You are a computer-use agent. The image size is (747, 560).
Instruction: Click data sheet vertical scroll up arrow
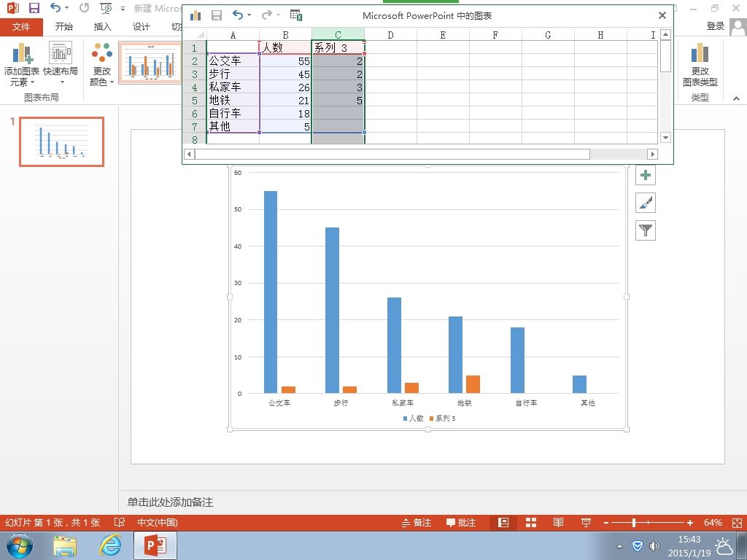(x=666, y=34)
